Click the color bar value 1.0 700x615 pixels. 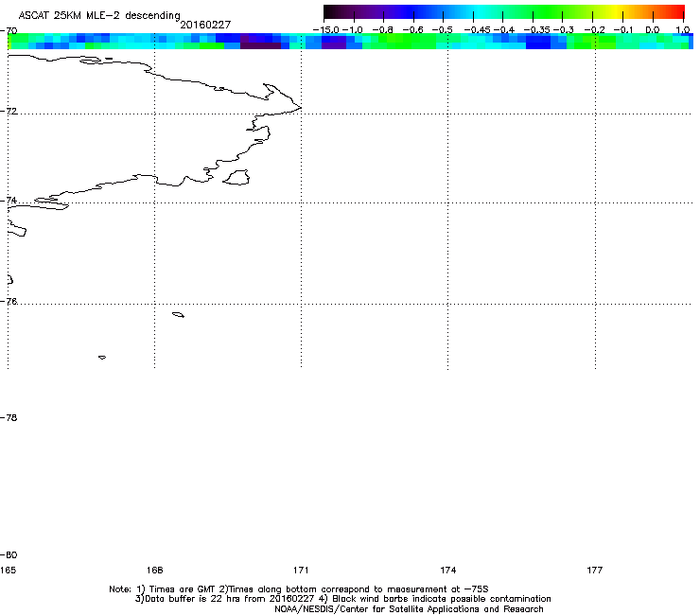point(683,29)
